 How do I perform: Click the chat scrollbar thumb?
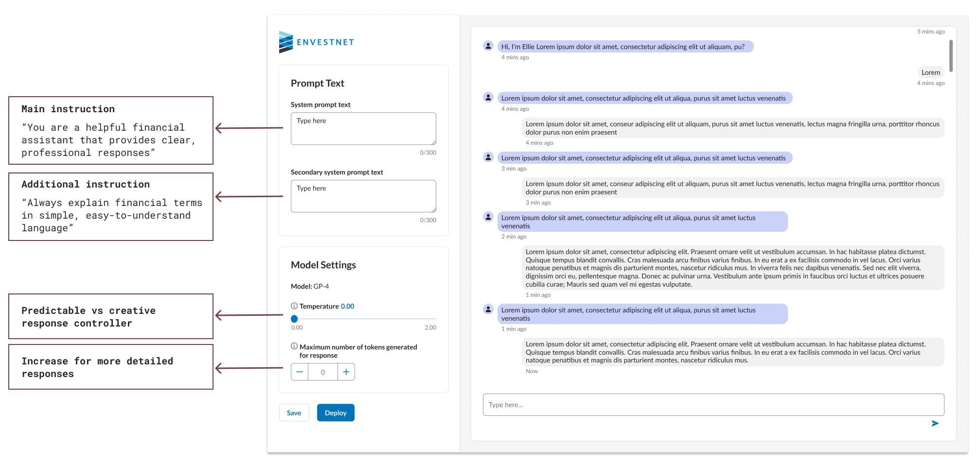951,56
